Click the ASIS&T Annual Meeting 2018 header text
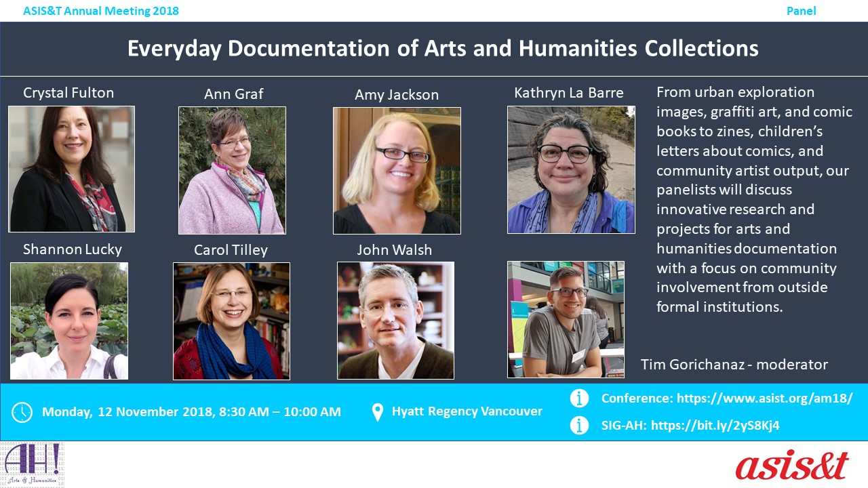The width and height of the screenshot is (868, 488). coord(101,11)
